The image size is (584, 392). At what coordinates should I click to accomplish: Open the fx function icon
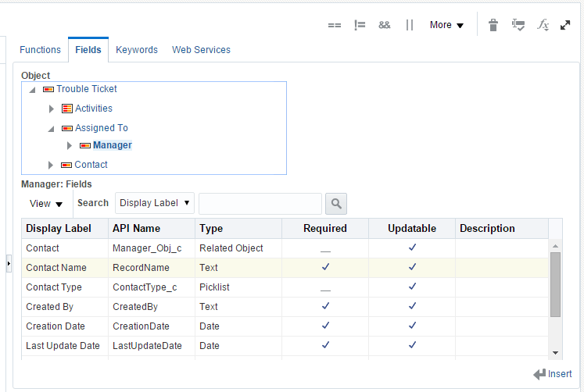[543, 25]
